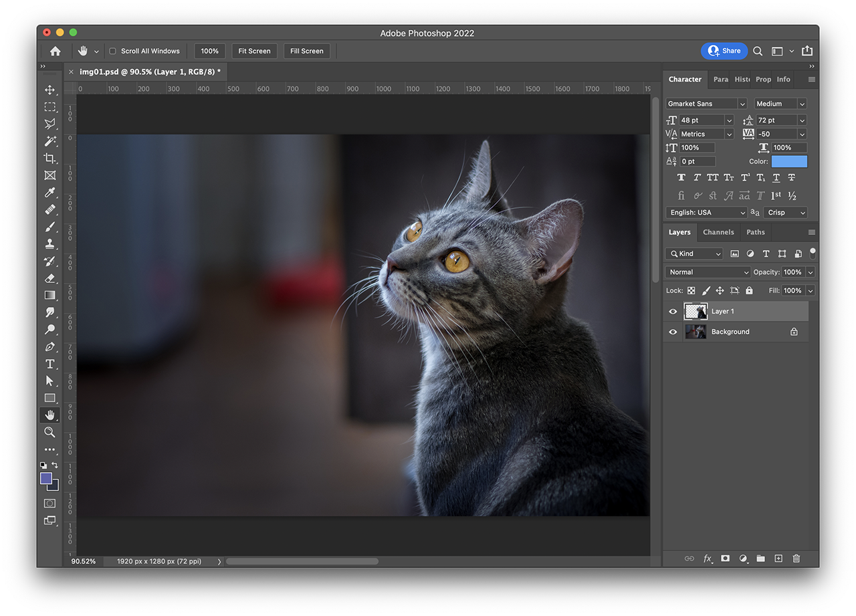Select the Clone Stamp tool
This screenshot has width=856, height=616.
49,244
